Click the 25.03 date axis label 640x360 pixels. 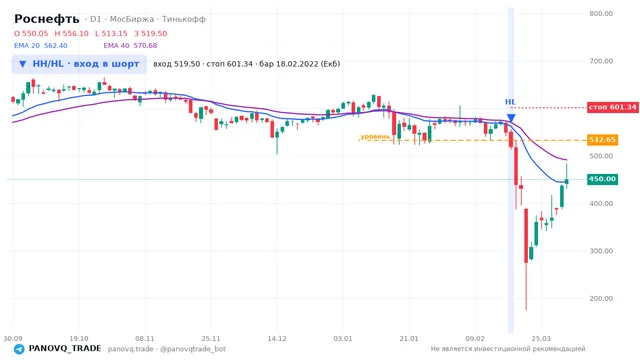pyautogui.click(x=541, y=338)
